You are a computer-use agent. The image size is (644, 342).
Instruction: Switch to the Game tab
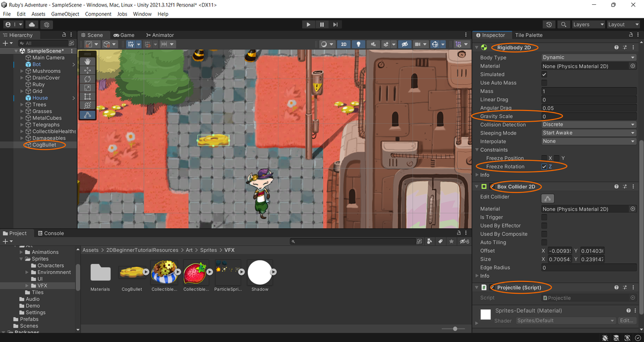(x=124, y=35)
